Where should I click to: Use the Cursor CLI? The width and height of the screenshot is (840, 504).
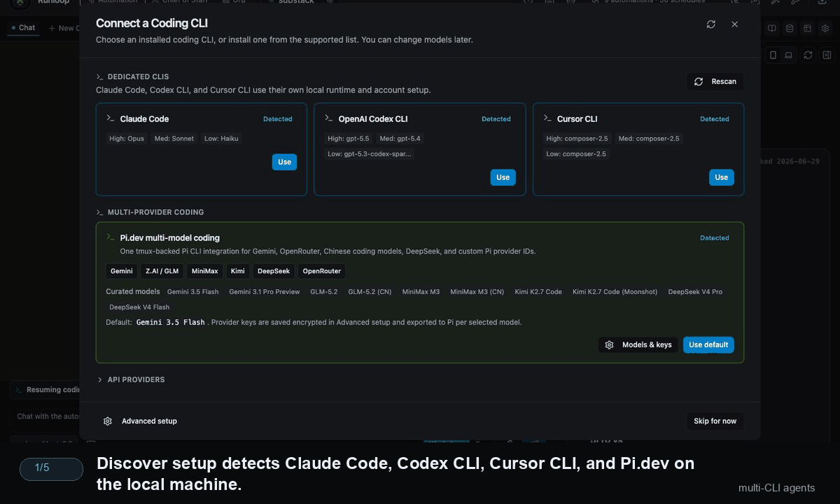pyautogui.click(x=721, y=177)
